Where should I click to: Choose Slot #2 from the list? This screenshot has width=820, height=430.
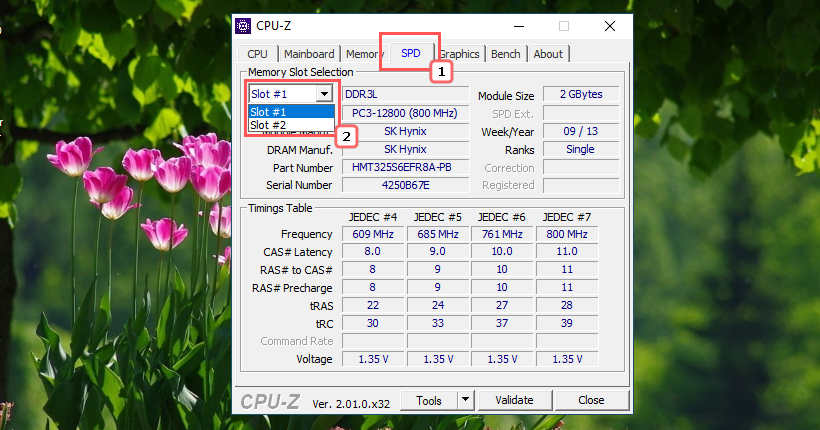[x=291, y=125]
